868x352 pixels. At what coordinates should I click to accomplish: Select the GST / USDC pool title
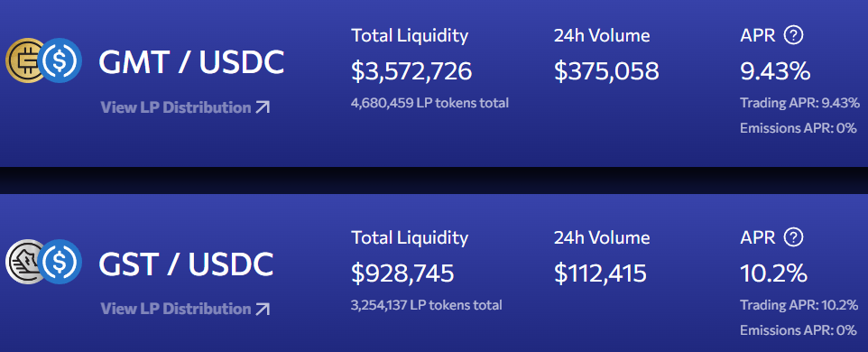coord(186,264)
